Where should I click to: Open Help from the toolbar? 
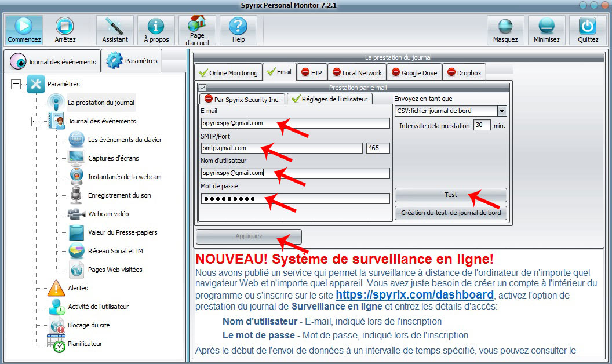click(238, 30)
